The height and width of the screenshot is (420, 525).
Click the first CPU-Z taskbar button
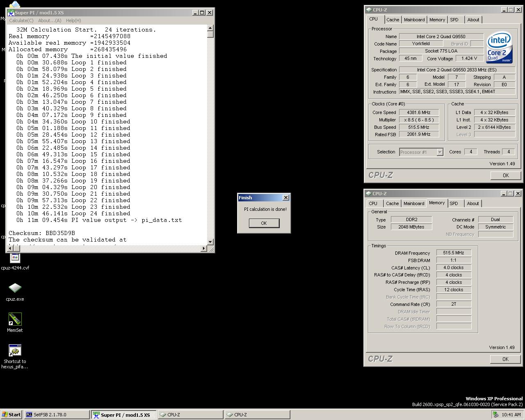(x=190, y=415)
